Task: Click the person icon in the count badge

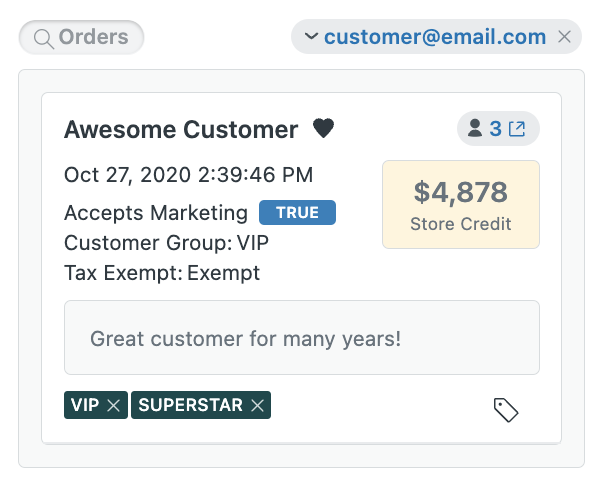Action: pos(475,128)
